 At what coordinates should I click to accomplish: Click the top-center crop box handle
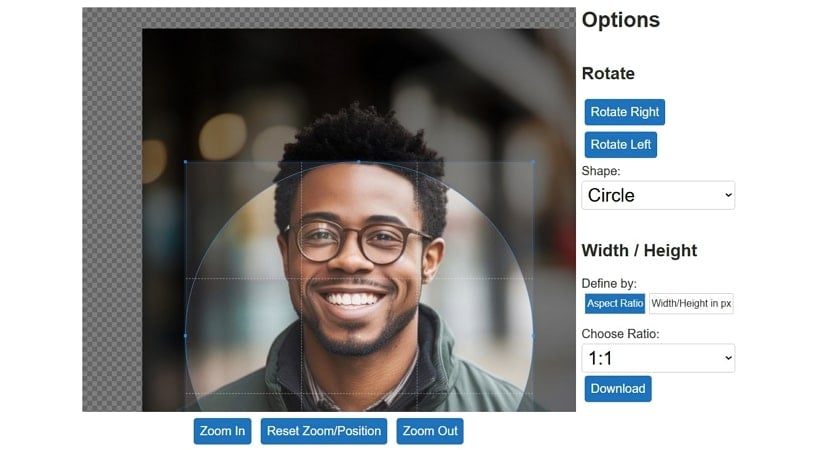tap(359, 162)
